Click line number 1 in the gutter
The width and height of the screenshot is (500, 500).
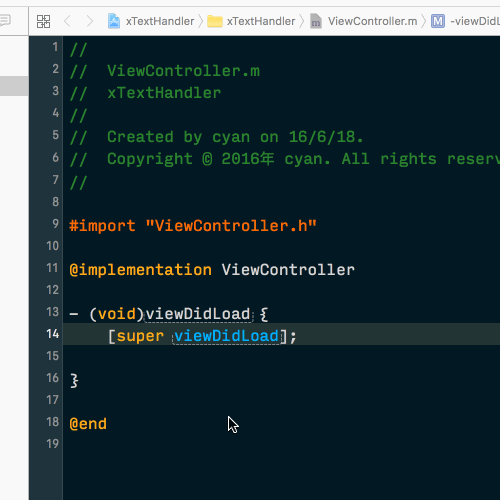(56, 47)
